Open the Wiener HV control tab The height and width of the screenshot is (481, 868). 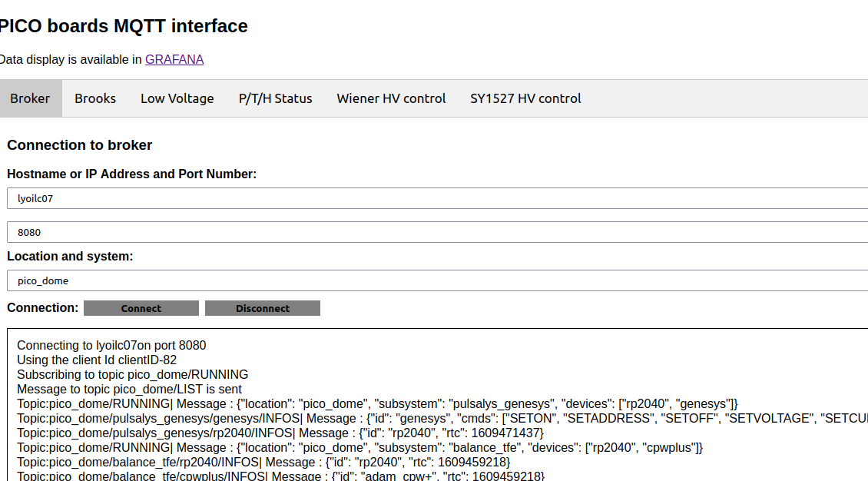click(x=391, y=98)
